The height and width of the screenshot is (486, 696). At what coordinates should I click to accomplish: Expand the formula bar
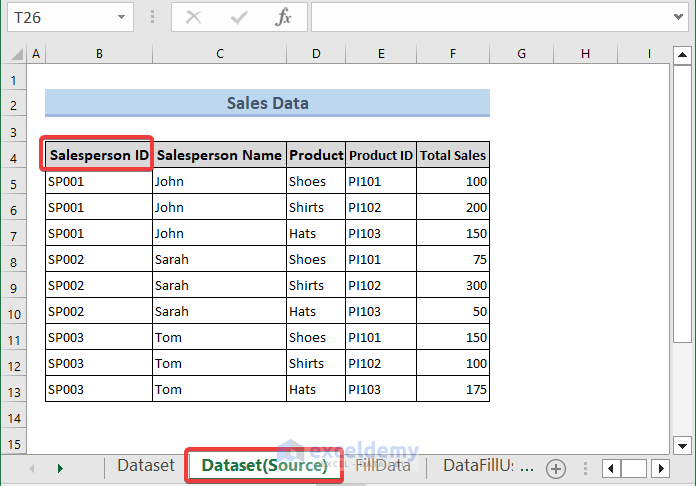(x=679, y=17)
